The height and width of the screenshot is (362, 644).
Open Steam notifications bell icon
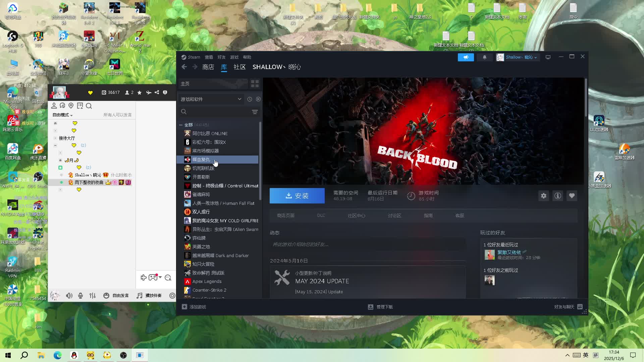pos(484,57)
